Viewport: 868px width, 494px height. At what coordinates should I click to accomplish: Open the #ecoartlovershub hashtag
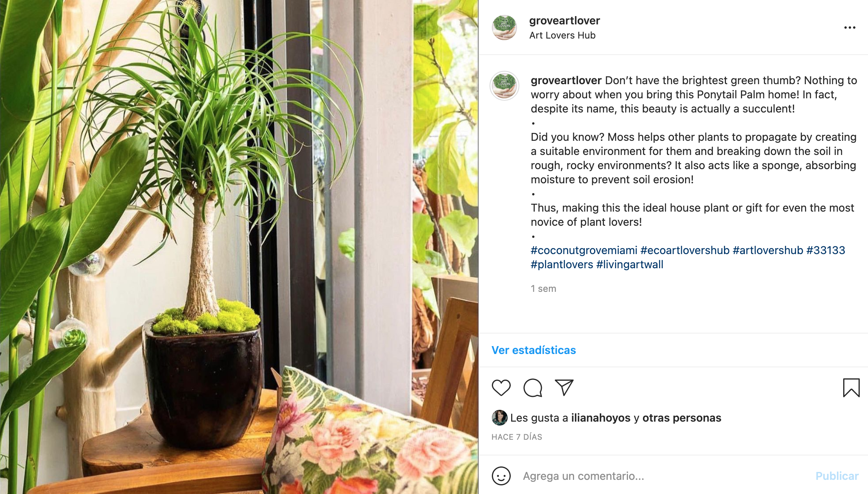click(x=685, y=250)
